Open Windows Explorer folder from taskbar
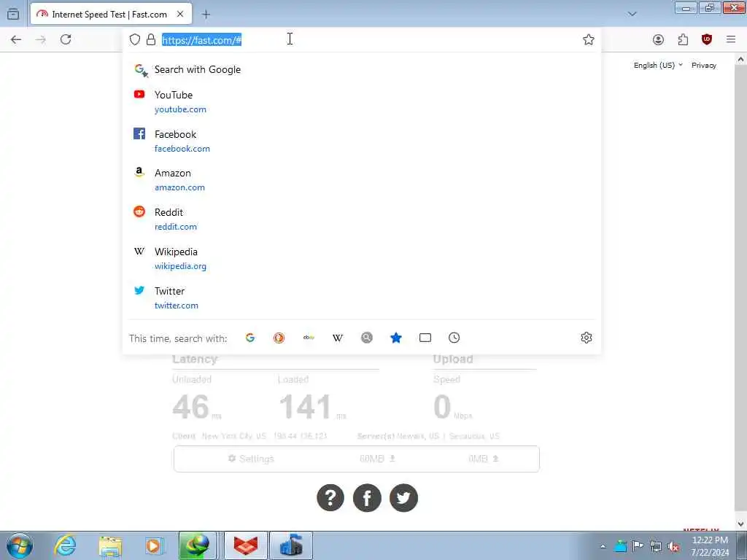 click(x=111, y=545)
